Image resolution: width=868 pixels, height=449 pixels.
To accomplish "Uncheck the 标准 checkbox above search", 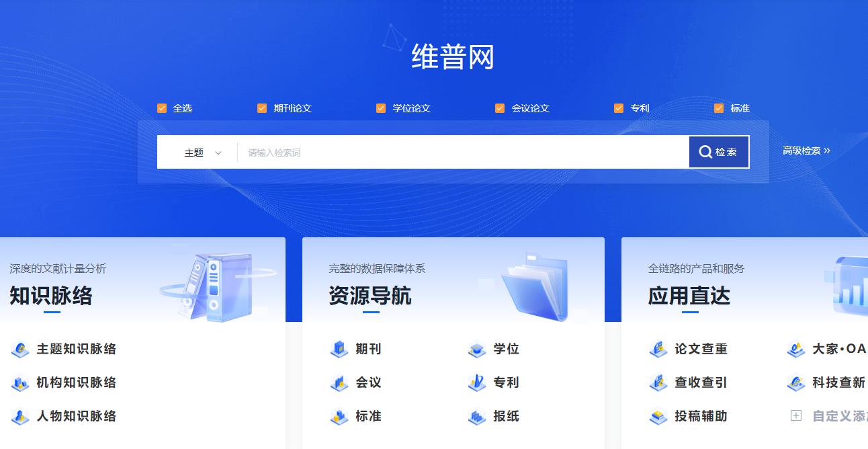I will 719,108.
